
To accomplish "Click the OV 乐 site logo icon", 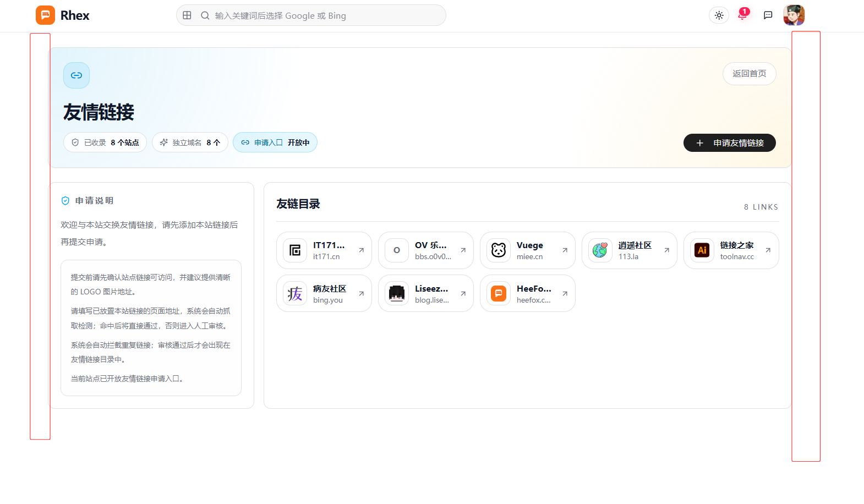I will (x=397, y=250).
